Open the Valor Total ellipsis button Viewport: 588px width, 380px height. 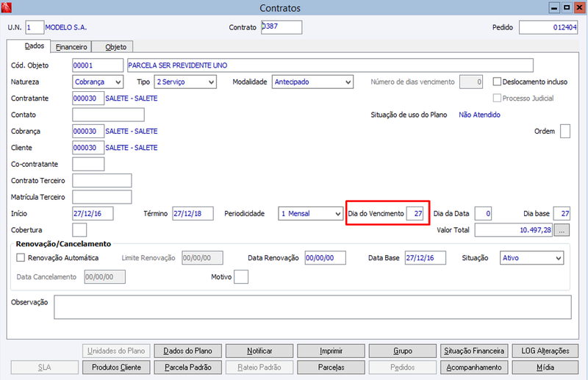[562, 230]
